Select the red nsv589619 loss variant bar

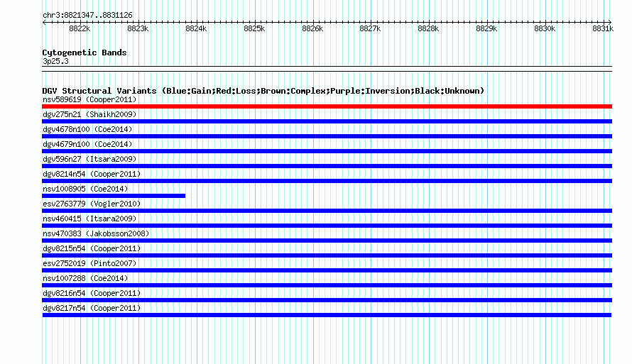point(327,106)
